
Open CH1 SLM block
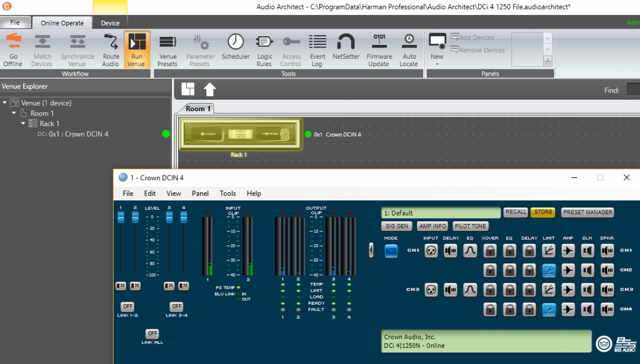pyautogui.click(x=587, y=251)
